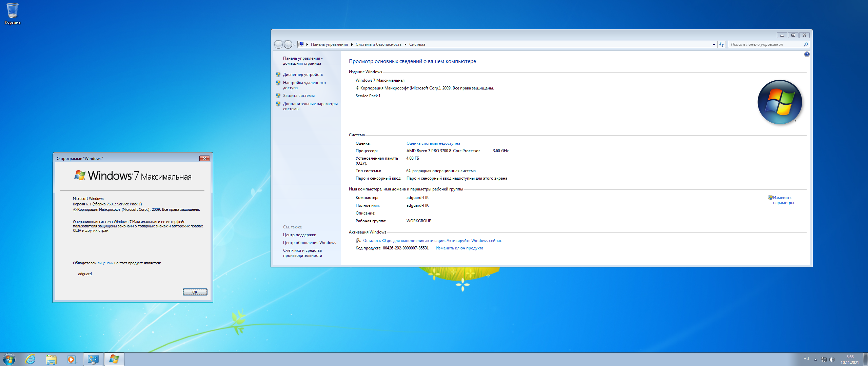Viewport: 868px width, 366px height.
Task: Open the Recycle Bin desktop icon
Action: (12, 14)
